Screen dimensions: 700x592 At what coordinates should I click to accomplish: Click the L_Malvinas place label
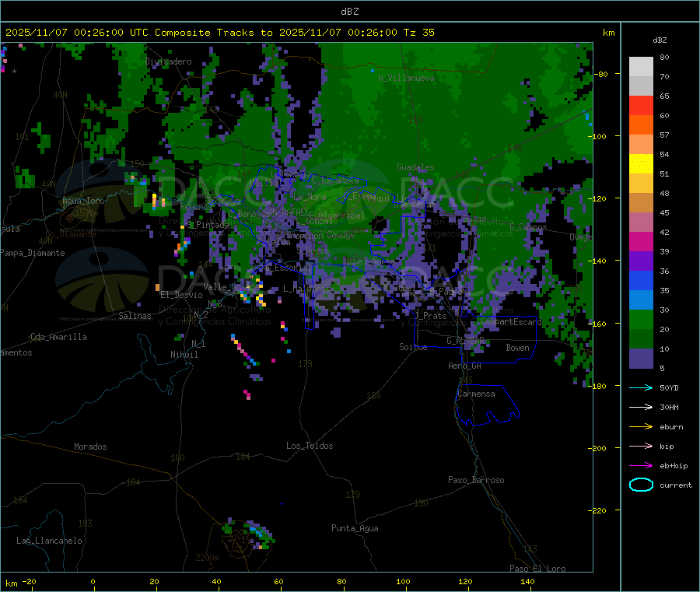click(x=306, y=289)
